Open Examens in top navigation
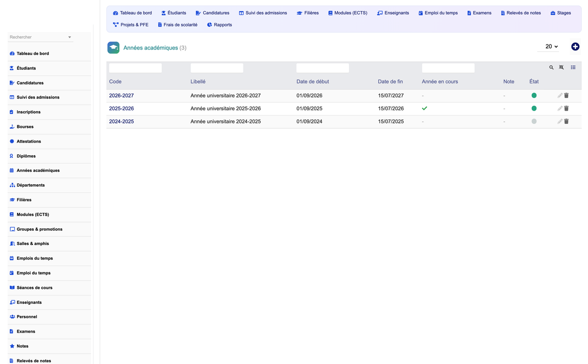 click(x=479, y=13)
